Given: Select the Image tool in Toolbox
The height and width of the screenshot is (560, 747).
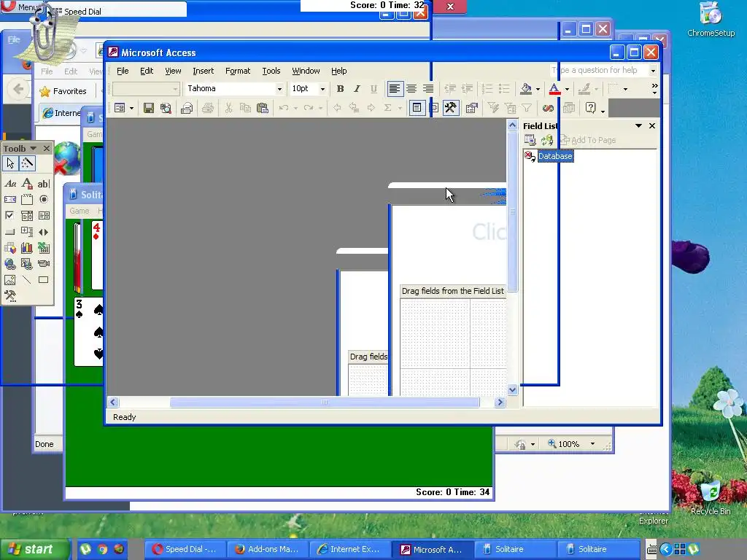Looking at the screenshot, I should pyautogui.click(x=10, y=280).
